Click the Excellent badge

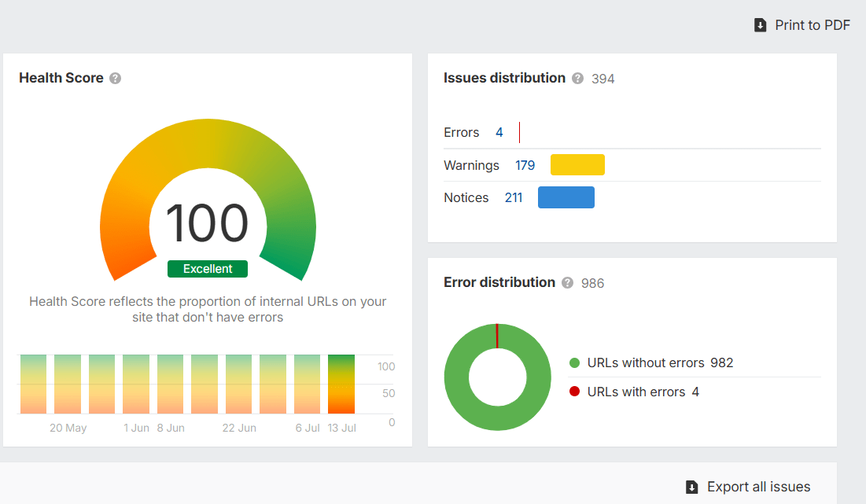(207, 268)
